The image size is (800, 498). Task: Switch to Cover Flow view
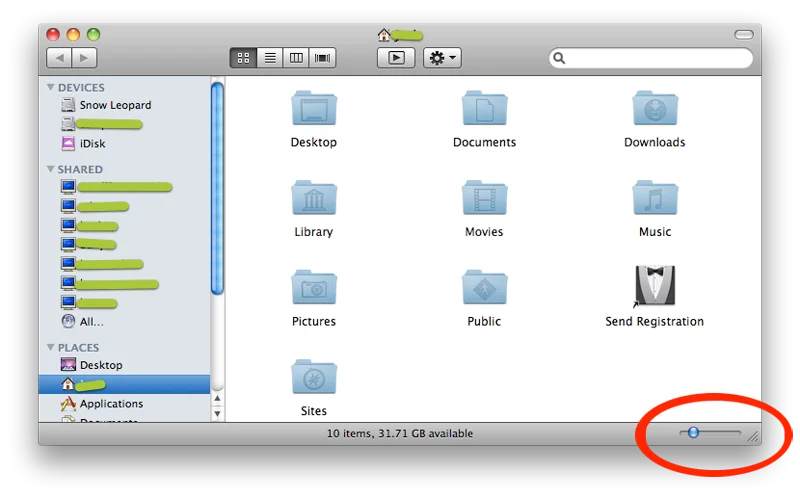pos(322,58)
